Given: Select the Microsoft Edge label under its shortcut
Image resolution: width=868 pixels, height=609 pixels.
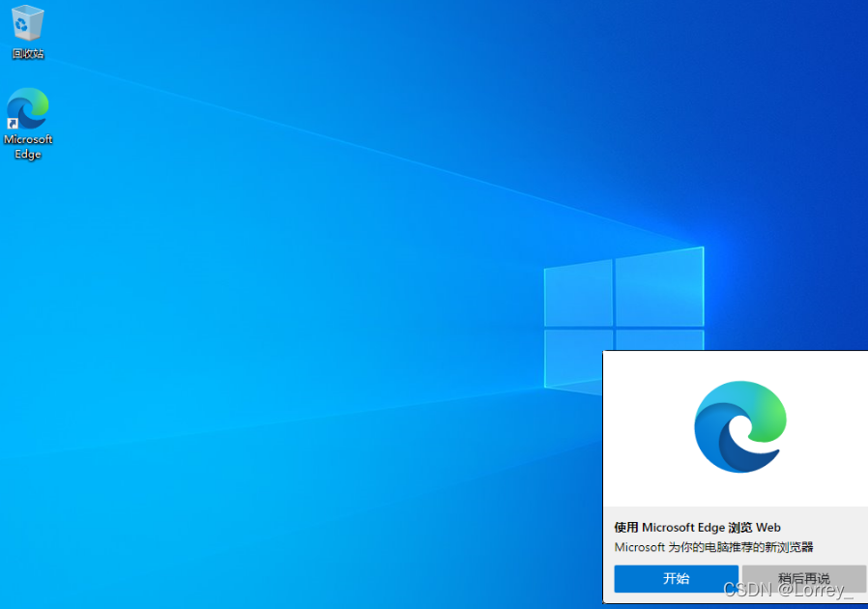Looking at the screenshot, I should pyautogui.click(x=28, y=146).
